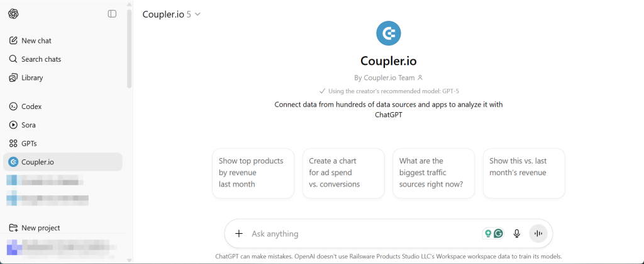Open the Library section
This screenshot has height=264, width=644.
(32, 78)
